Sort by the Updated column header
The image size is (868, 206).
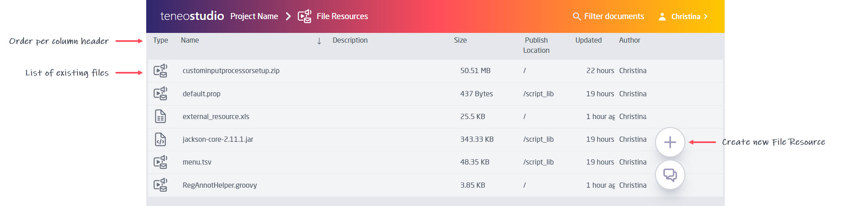pyautogui.click(x=588, y=40)
